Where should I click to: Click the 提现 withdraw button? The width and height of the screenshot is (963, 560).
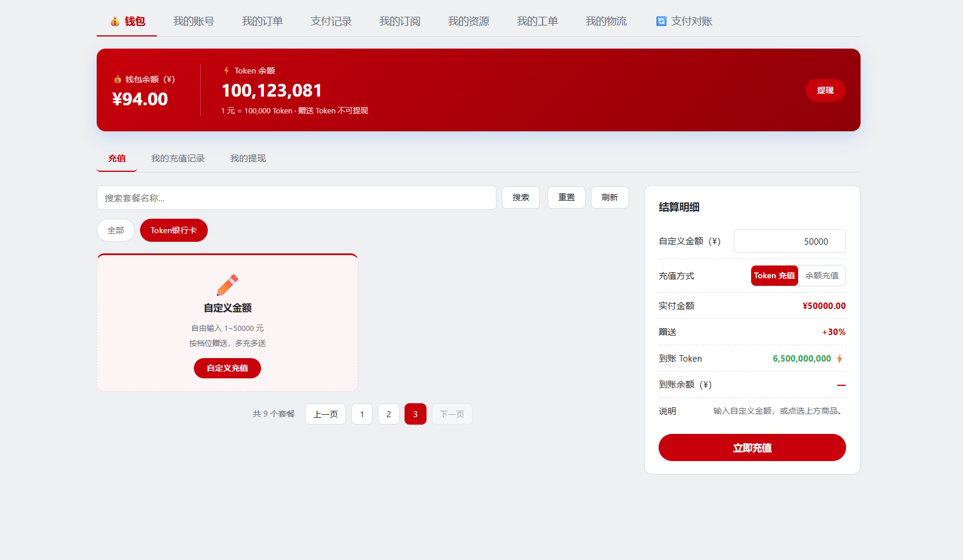(825, 90)
